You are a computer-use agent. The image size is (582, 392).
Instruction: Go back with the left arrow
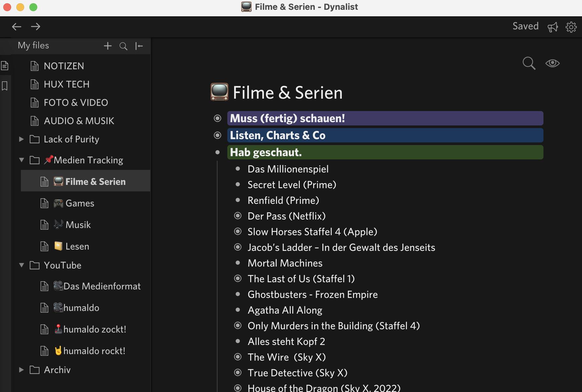pos(17,26)
